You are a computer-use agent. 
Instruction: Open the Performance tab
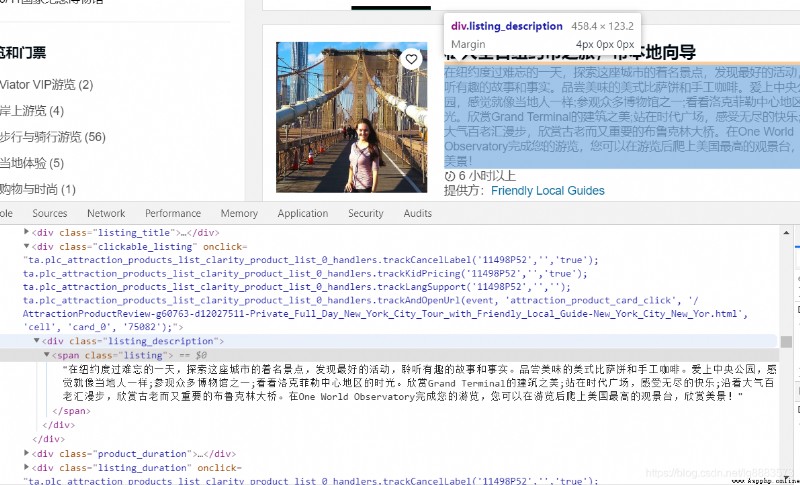click(173, 213)
